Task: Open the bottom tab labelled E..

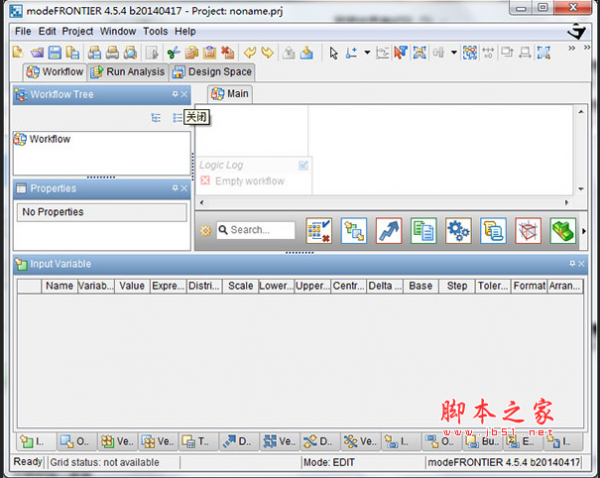Action: 523,442
